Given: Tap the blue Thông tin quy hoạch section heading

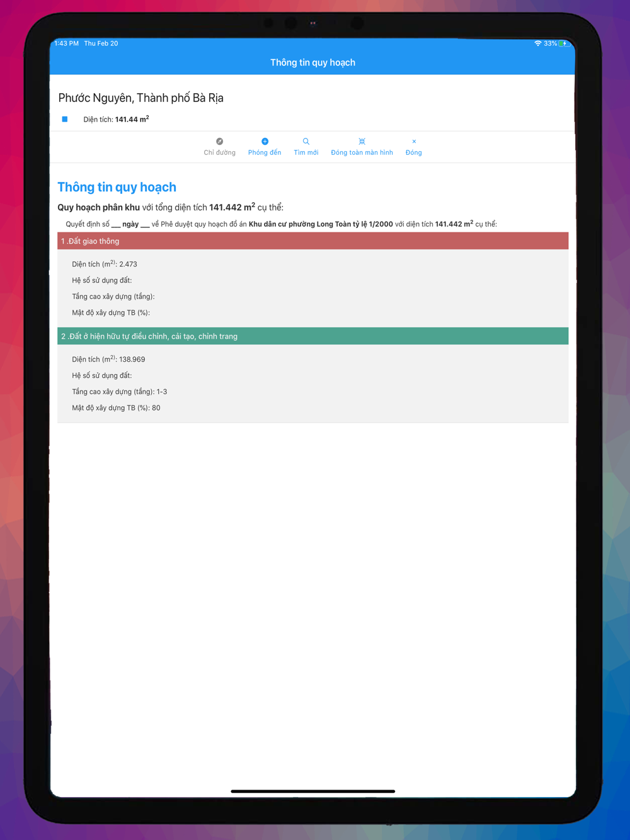Looking at the screenshot, I should (117, 187).
